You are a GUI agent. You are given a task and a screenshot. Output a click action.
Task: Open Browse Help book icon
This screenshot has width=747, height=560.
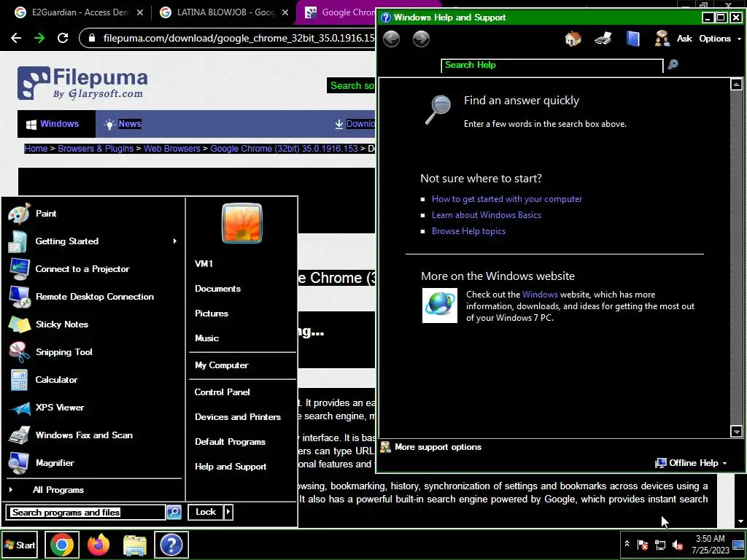(632, 39)
